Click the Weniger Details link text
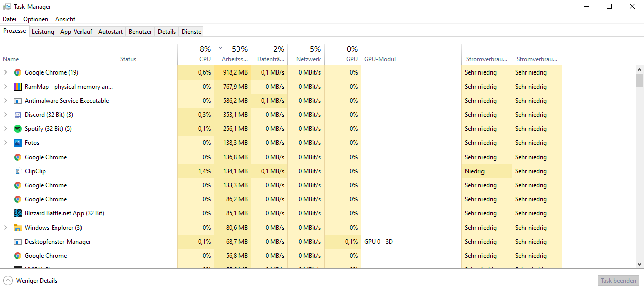This screenshot has width=644, height=293. pos(37,281)
